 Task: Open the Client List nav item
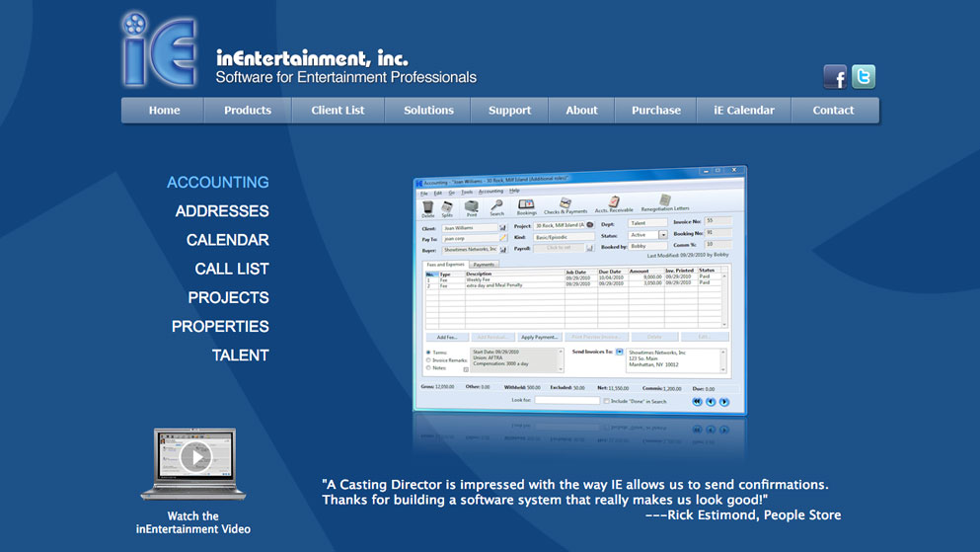(x=338, y=110)
